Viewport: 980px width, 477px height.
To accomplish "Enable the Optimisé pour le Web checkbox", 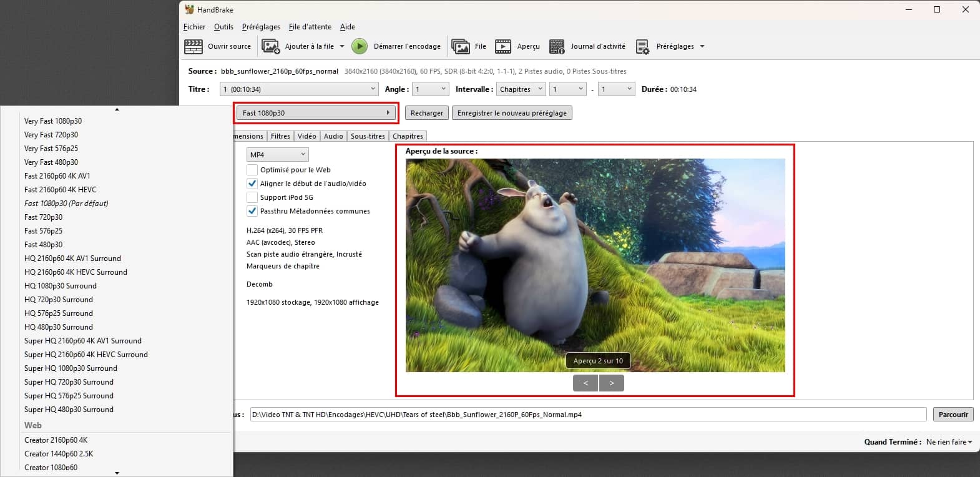I will [x=252, y=170].
